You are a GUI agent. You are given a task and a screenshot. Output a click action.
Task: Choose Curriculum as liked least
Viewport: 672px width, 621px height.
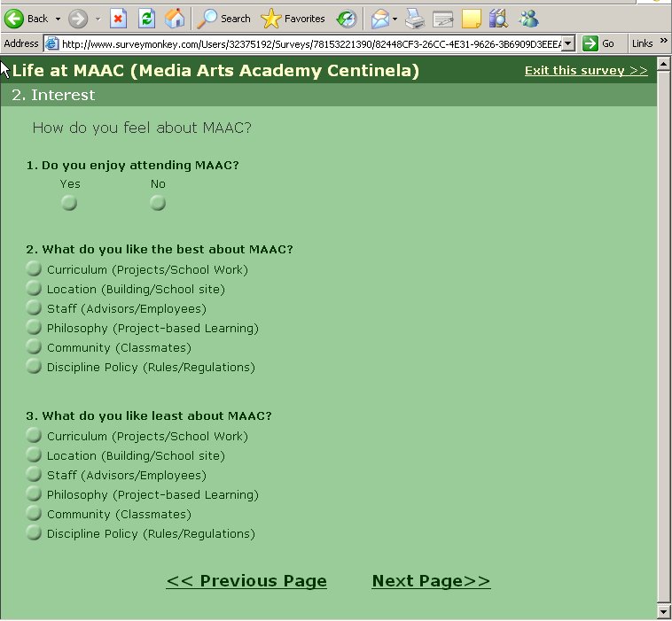pos(34,435)
